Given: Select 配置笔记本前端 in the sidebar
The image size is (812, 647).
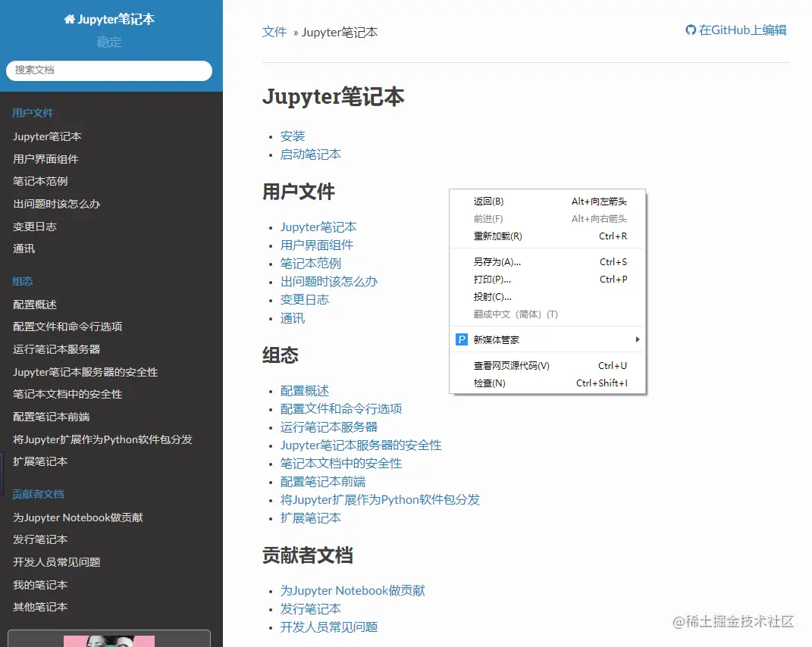Looking at the screenshot, I should pyautogui.click(x=111, y=417).
